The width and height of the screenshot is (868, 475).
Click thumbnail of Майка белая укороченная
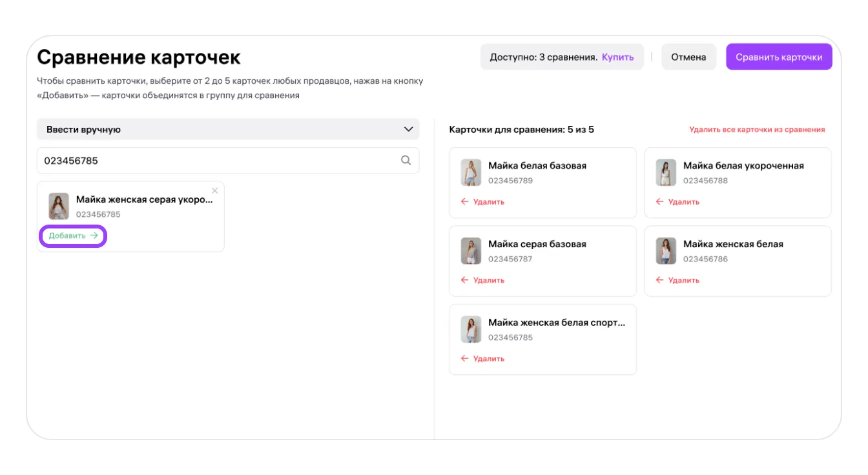pyautogui.click(x=666, y=173)
